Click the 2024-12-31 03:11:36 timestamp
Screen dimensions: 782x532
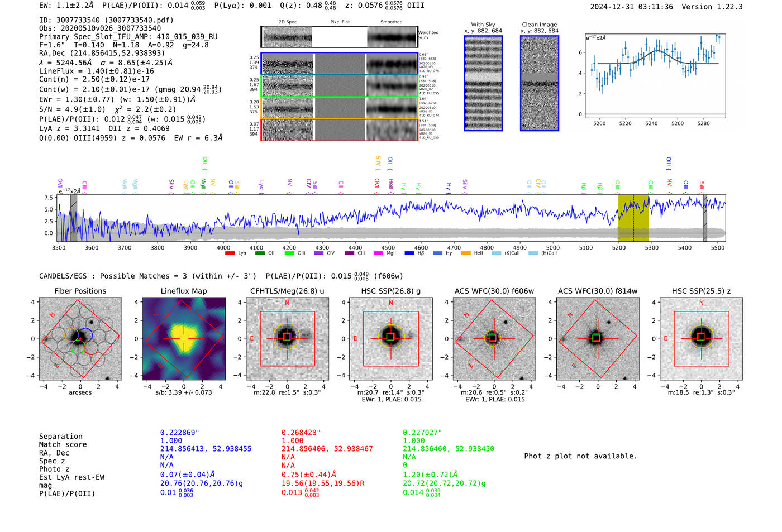[632, 7]
